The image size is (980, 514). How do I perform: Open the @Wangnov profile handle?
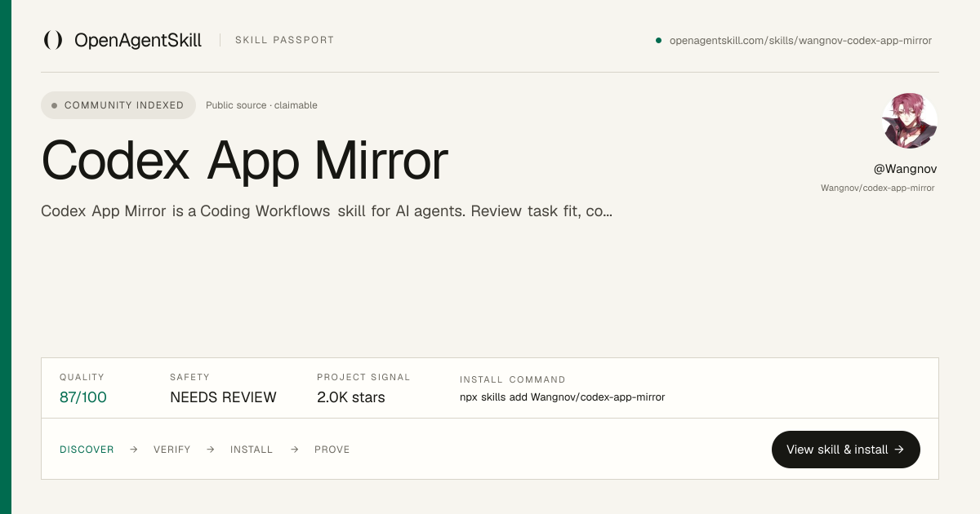(905, 169)
